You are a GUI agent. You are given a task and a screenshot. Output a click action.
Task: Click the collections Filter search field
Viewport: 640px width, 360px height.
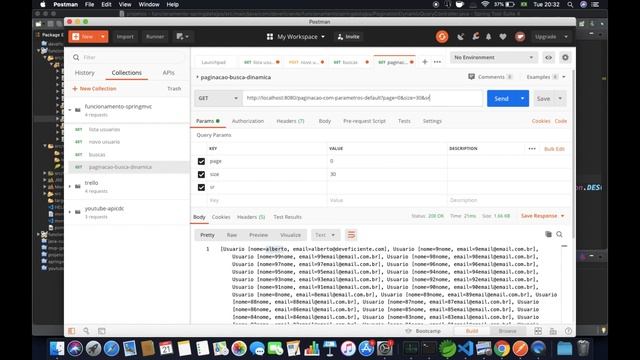click(x=129, y=58)
